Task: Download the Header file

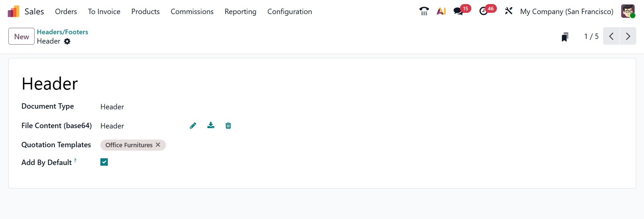Action: [x=211, y=125]
